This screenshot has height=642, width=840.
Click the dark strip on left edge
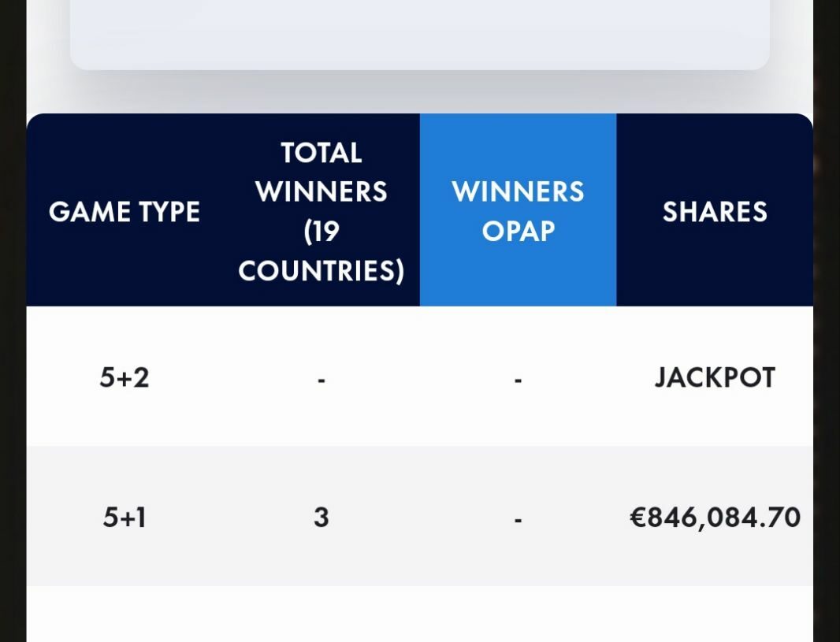(12, 315)
